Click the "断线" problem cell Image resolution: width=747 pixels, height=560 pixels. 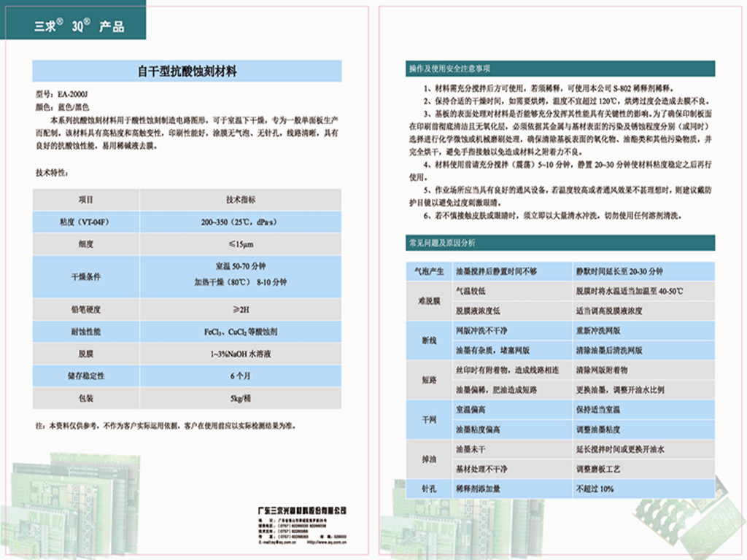point(429,341)
